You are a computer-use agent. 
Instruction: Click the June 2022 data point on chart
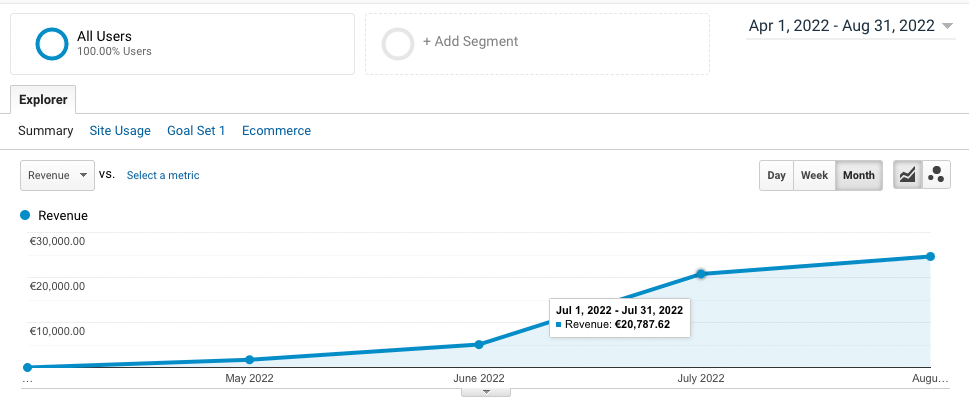pyautogui.click(x=479, y=344)
